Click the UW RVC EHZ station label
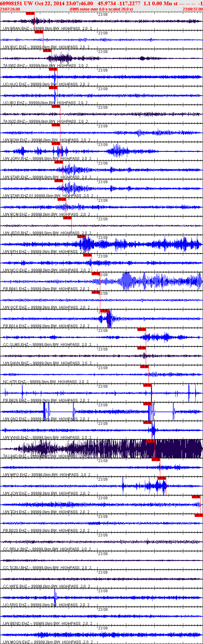Screen dimensions: 203x644 point(15,47)
